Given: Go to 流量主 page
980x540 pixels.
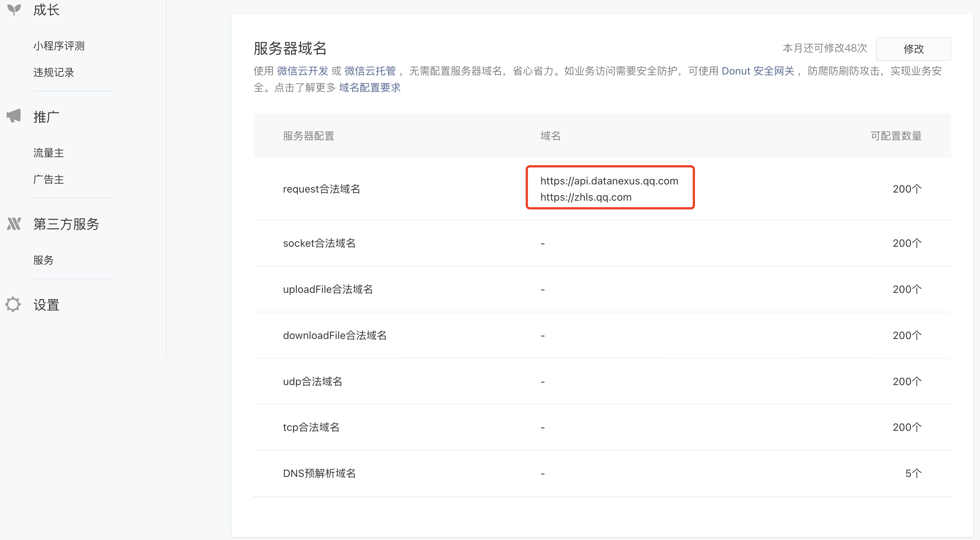Looking at the screenshot, I should 49,153.
